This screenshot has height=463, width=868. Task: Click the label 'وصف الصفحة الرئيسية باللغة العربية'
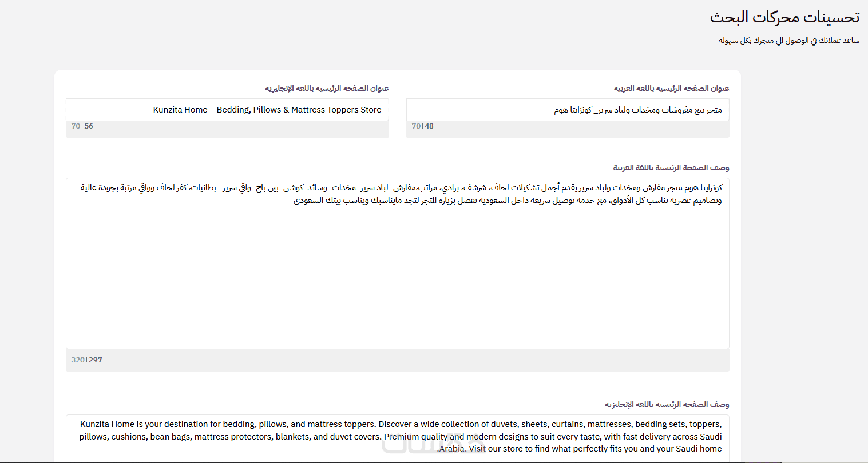tap(671, 167)
